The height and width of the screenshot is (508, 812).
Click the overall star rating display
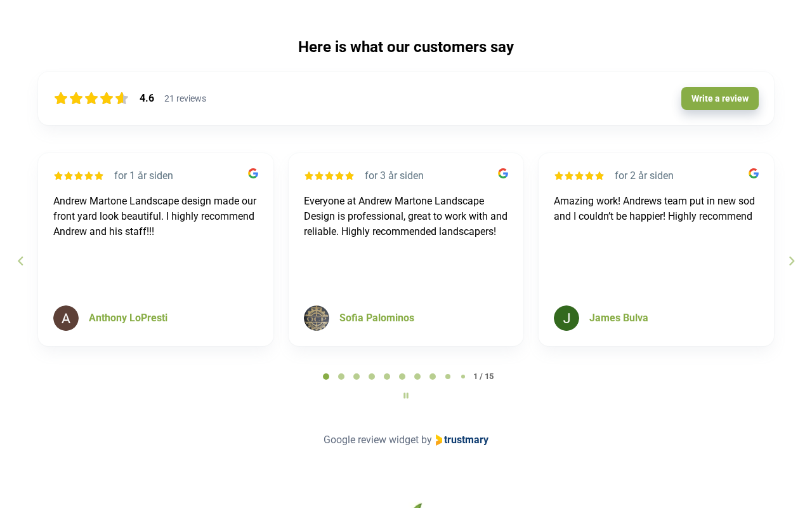pyautogui.click(x=91, y=98)
